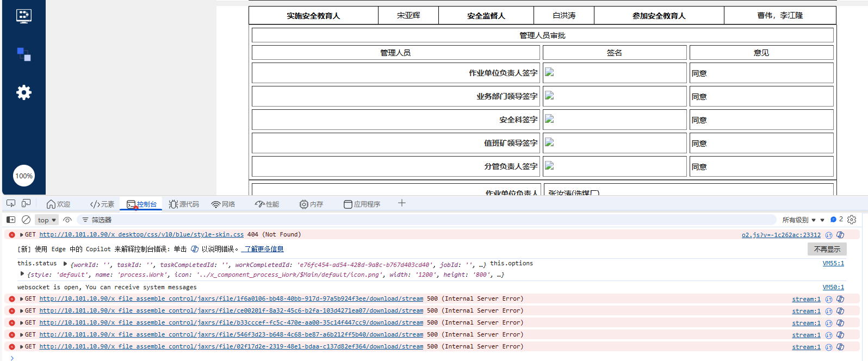868x361 pixels.
Task: Click the monitor icon in left sidebar
Action: coord(24,16)
